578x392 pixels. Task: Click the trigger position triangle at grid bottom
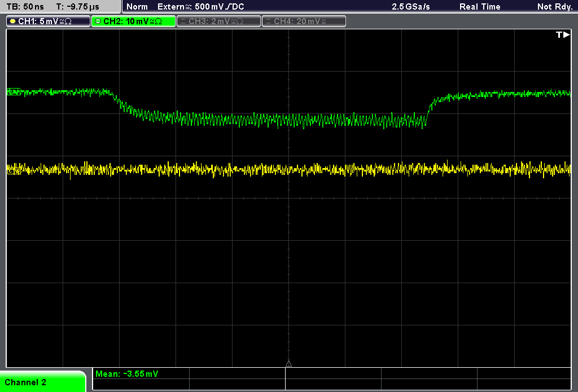288,364
